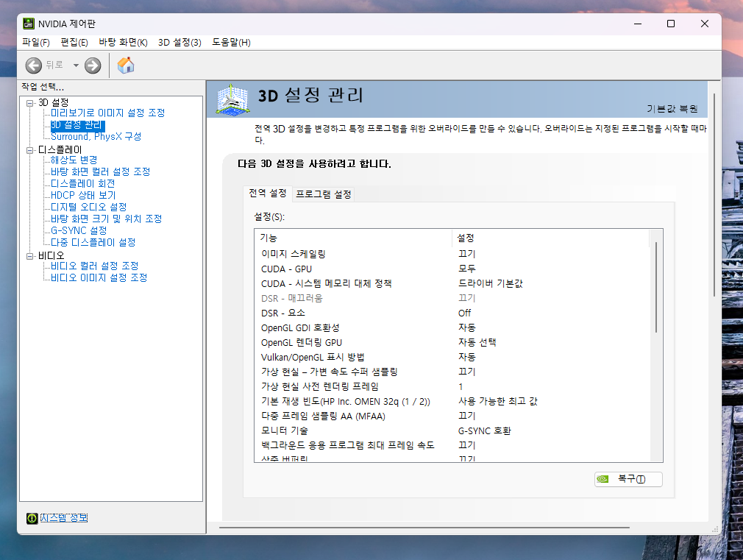Select 가상 현실 – 가변 속도 수퍼 샘플링 row
Viewport: 743px width, 560px height.
[452, 372]
